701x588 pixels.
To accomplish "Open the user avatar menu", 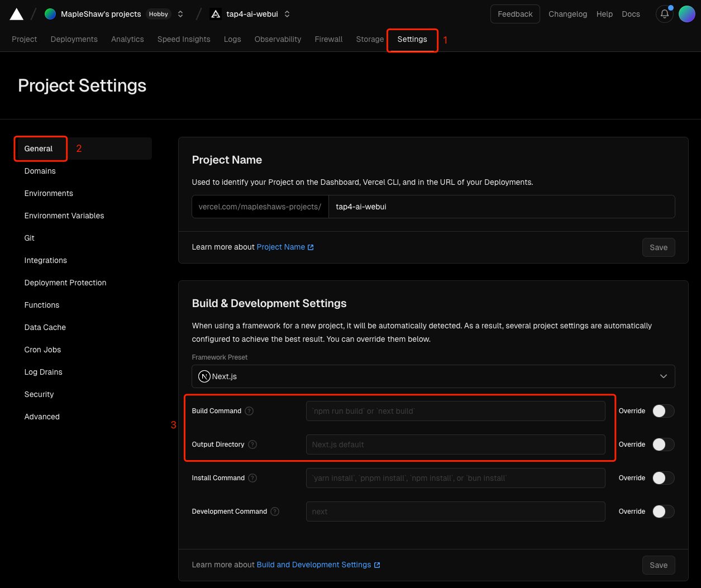I will (686, 15).
